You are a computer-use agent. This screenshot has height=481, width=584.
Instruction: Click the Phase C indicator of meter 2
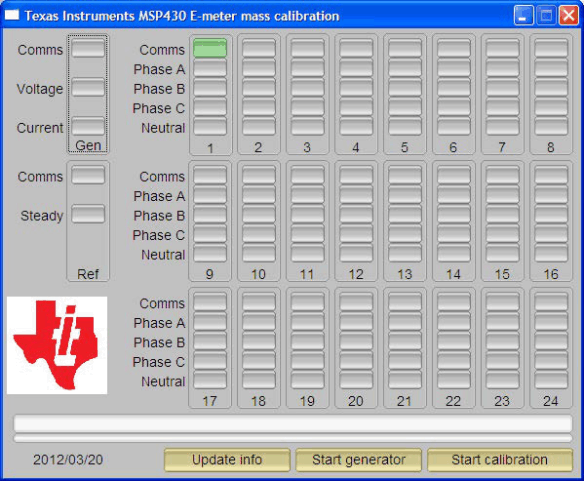tap(259, 107)
